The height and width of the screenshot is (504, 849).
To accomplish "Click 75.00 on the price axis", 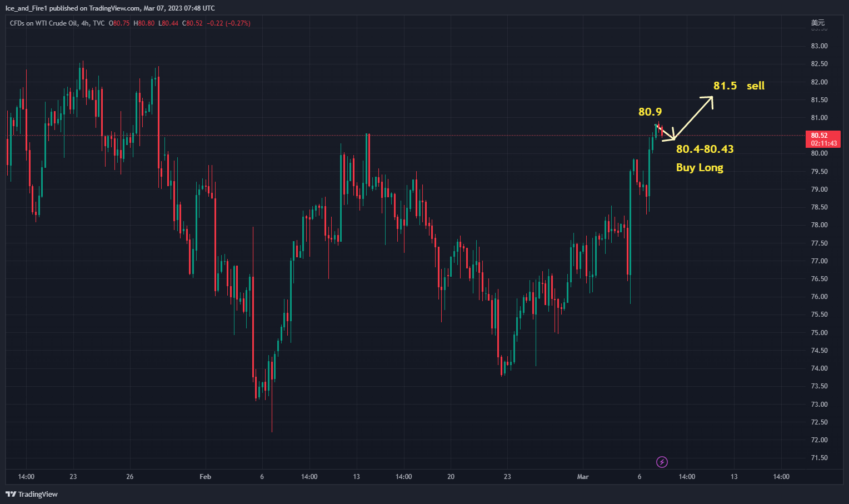I will (819, 333).
